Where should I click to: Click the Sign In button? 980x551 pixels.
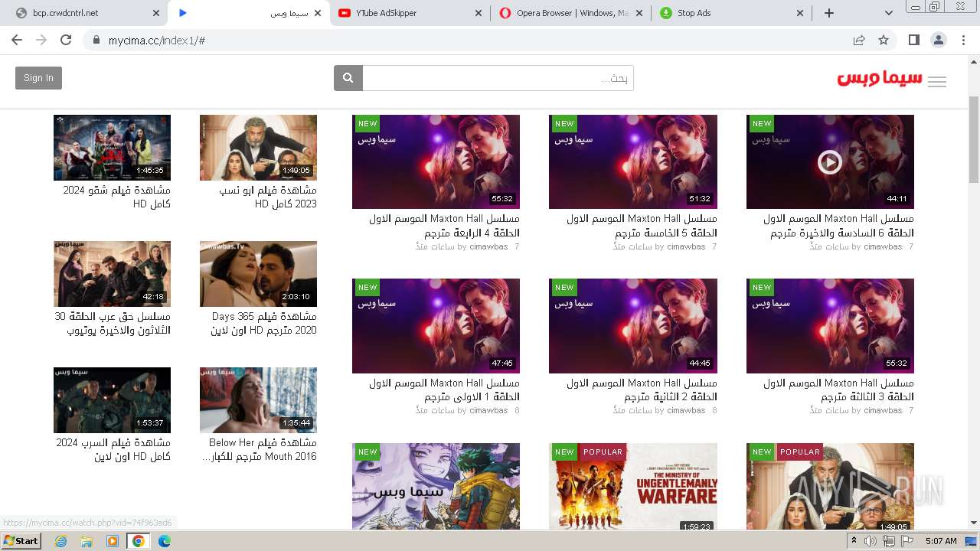(x=38, y=78)
